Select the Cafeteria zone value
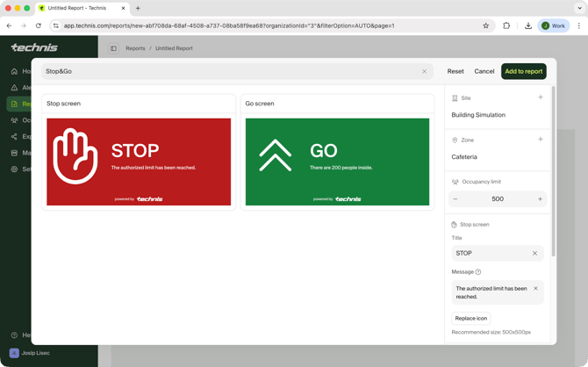 [464, 157]
